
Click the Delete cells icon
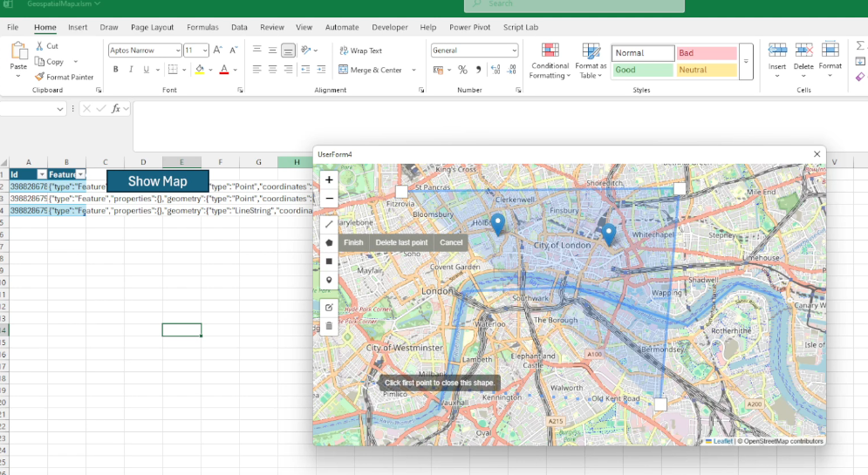click(x=803, y=51)
